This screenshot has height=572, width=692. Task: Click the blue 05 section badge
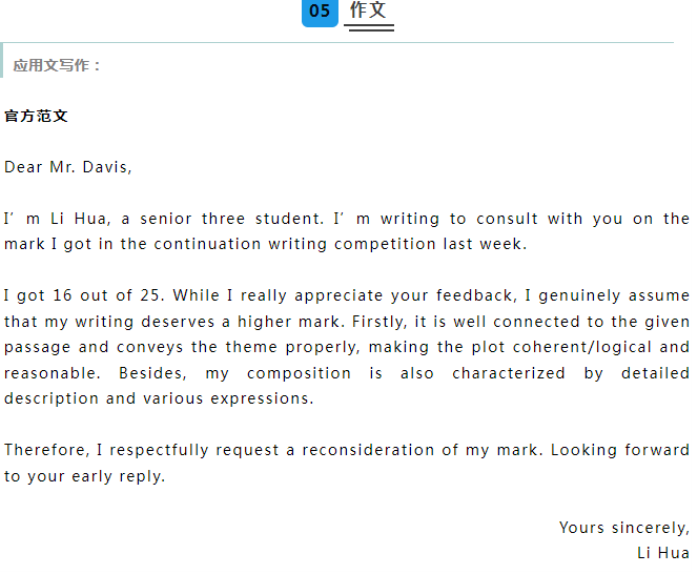(320, 12)
